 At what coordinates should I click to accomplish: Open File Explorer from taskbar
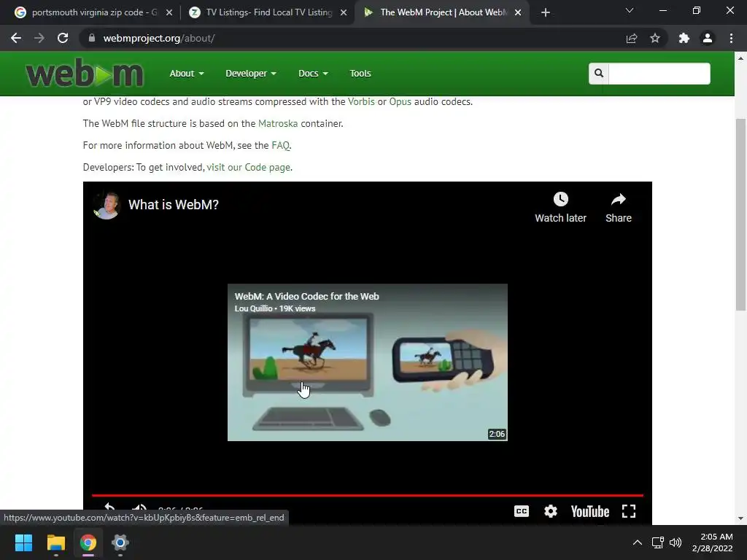[55, 542]
